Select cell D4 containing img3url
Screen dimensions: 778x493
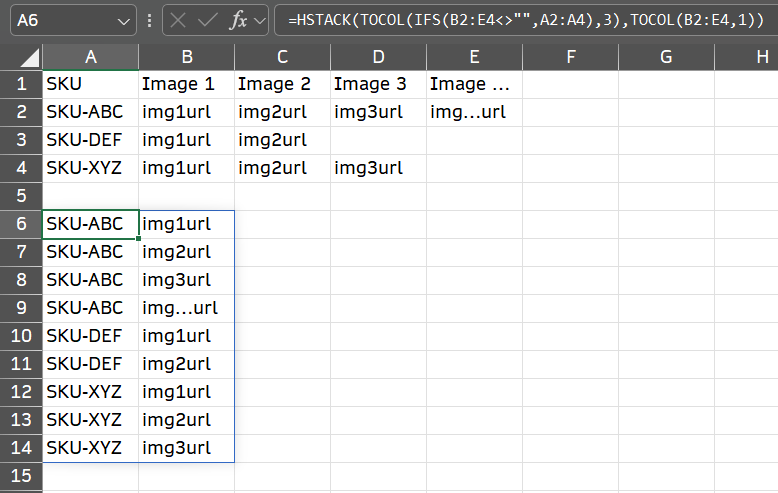[x=379, y=168]
